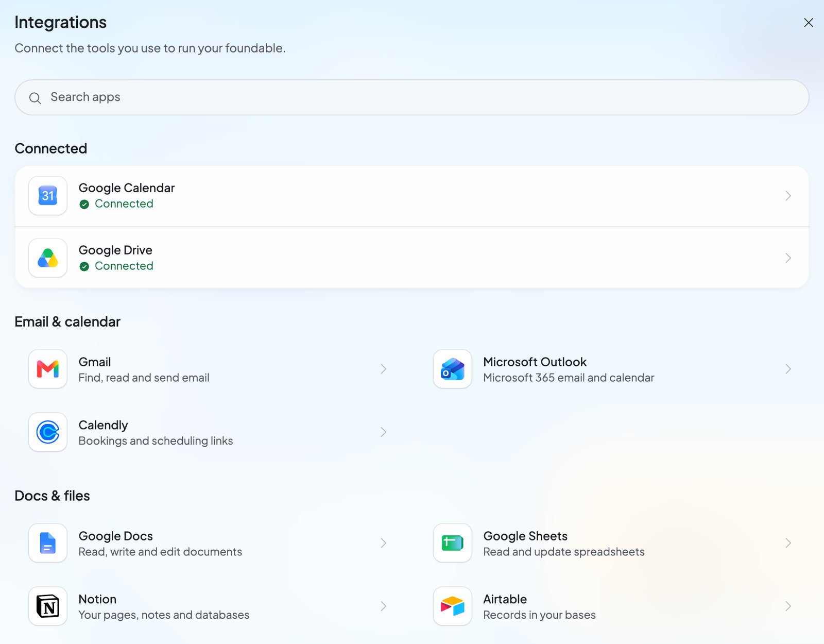Screen dimensions: 824x644
Task: Click the green check beside Google Drive
Action: [x=84, y=266]
